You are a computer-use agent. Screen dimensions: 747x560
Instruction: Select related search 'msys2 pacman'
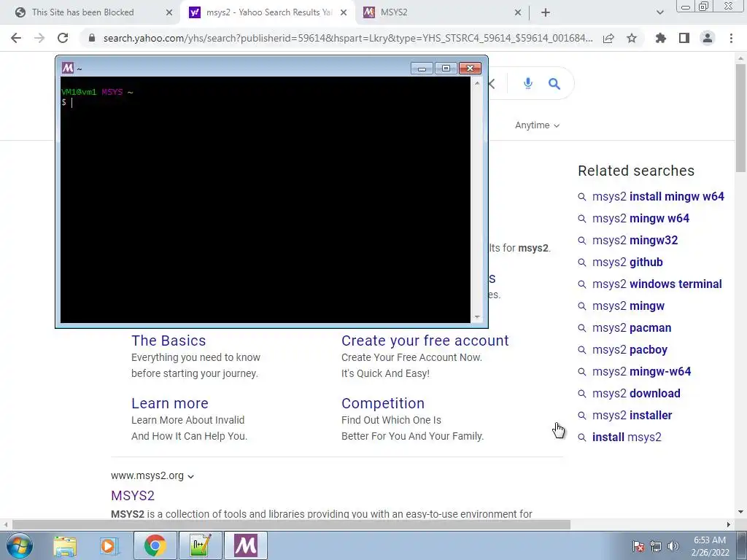632,328
